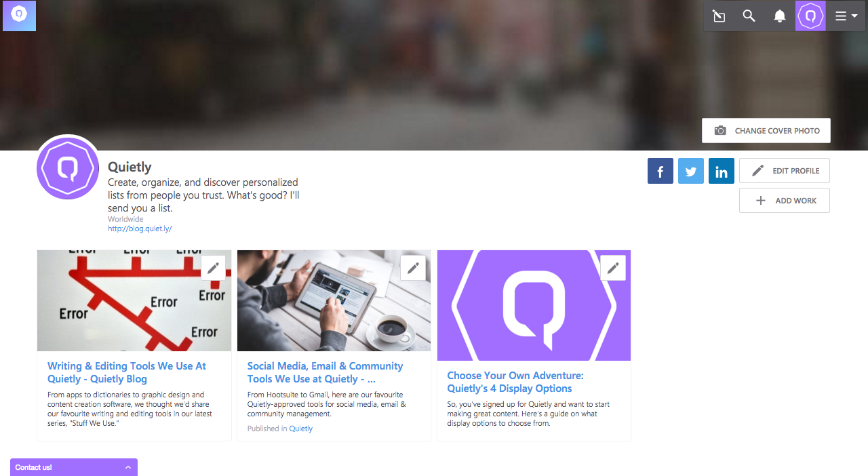Click the Change Cover Photo button

766,131
